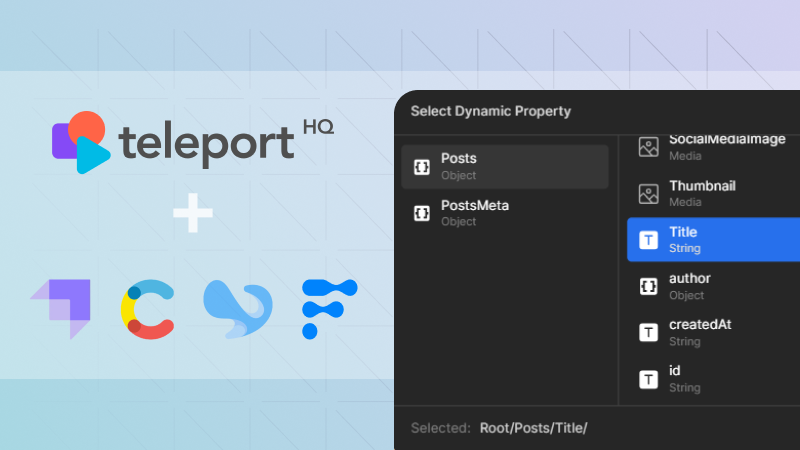Click the Flotiq F logo

tap(330, 309)
